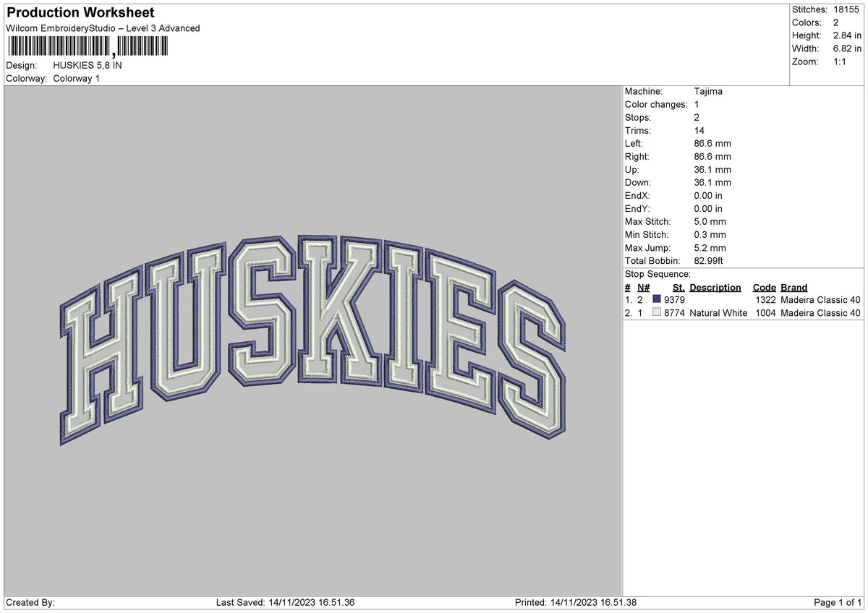
Task: Click the Height value 2.84 in
Action: click(848, 35)
